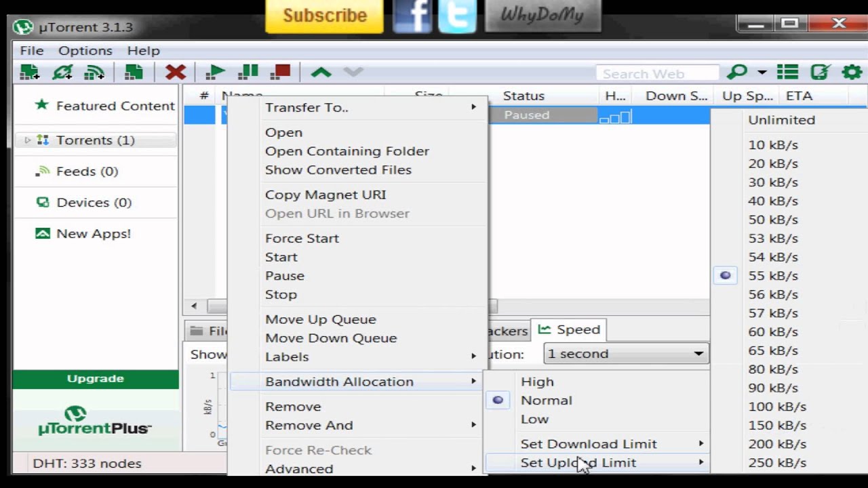Choose the 100 kB/s upload limit

777,407
